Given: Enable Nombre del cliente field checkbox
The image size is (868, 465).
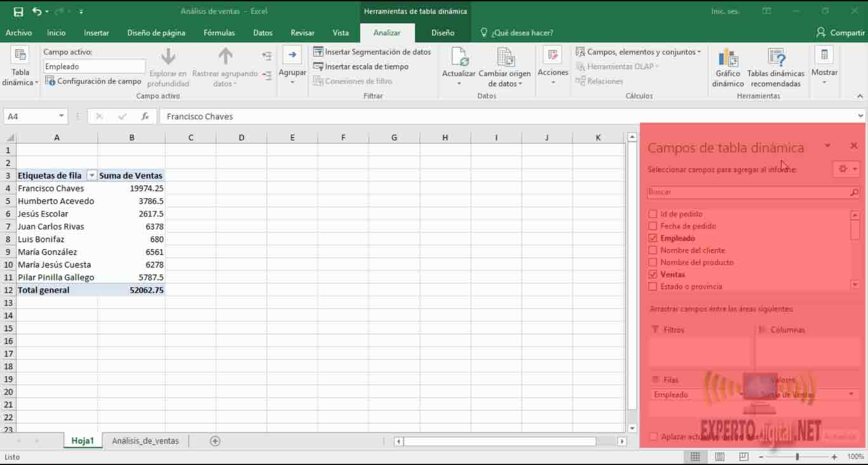Looking at the screenshot, I should (x=653, y=250).
